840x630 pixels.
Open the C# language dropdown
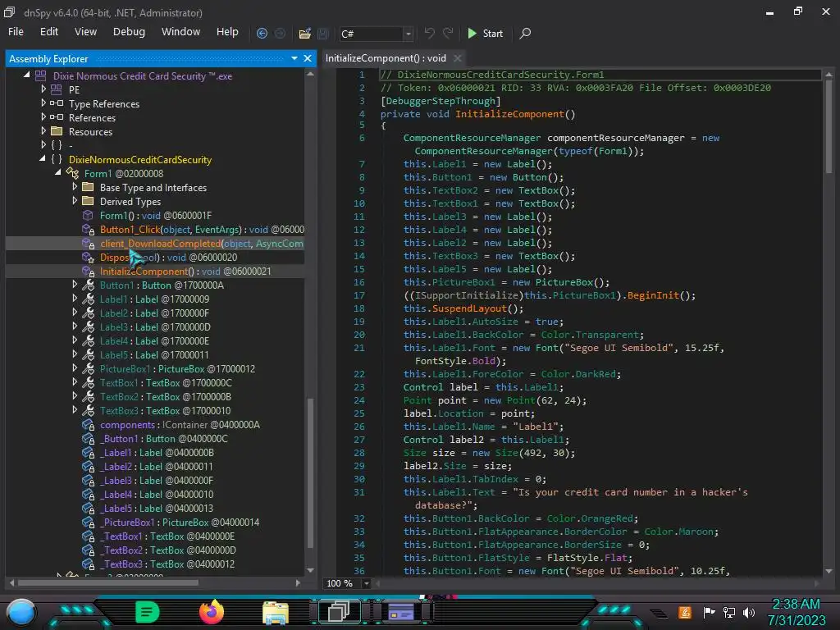tap(409, 34)
